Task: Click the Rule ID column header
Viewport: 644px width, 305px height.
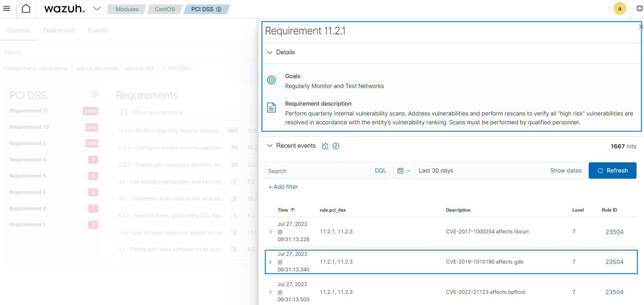Action: (x=609, y=210)
